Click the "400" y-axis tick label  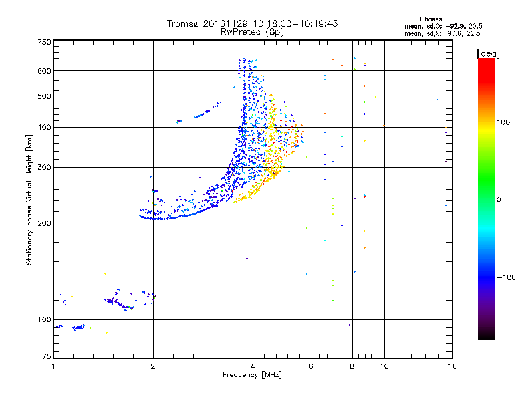pyautogui.click(x=44, y=128)
